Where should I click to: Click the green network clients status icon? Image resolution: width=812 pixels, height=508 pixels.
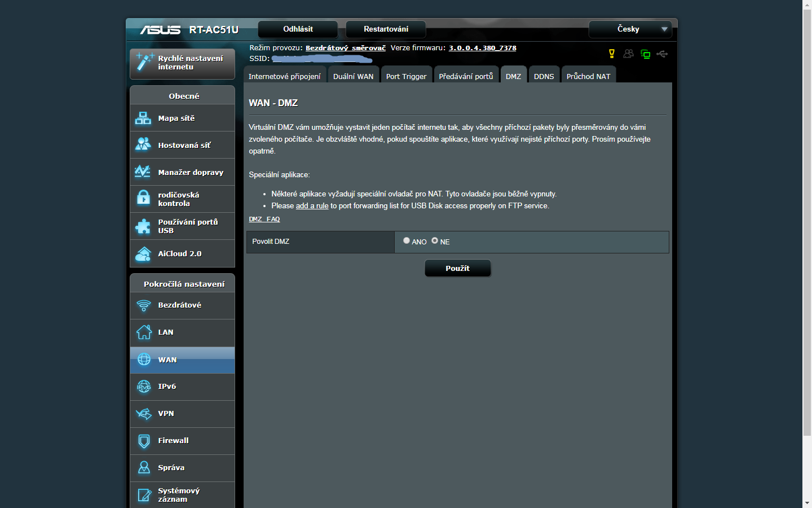(x=646, y=54)
